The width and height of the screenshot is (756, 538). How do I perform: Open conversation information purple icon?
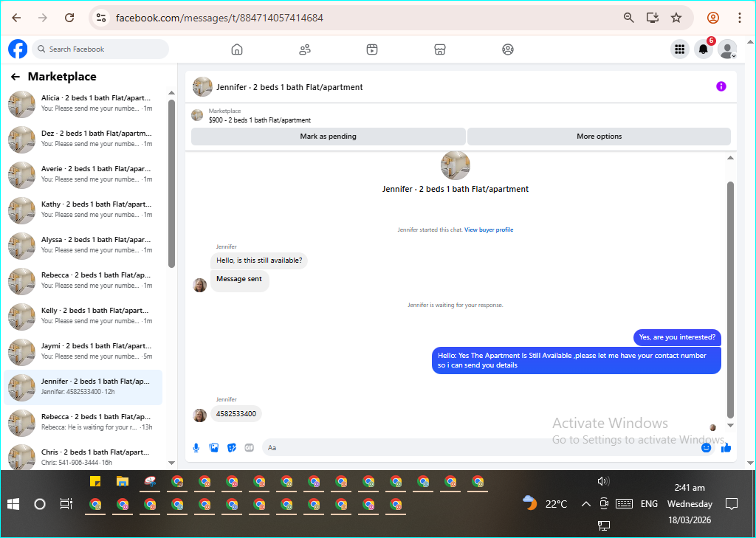point(721,86)
